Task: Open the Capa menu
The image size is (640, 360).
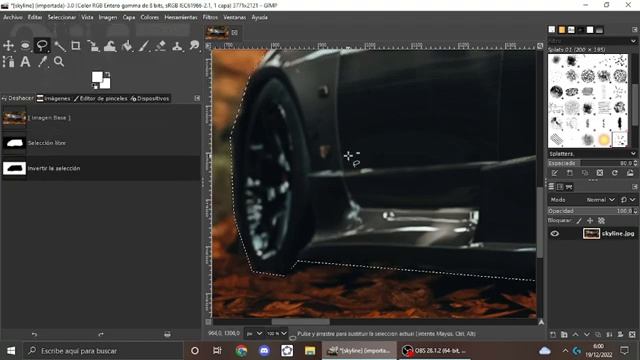Action: click(129, 17)
